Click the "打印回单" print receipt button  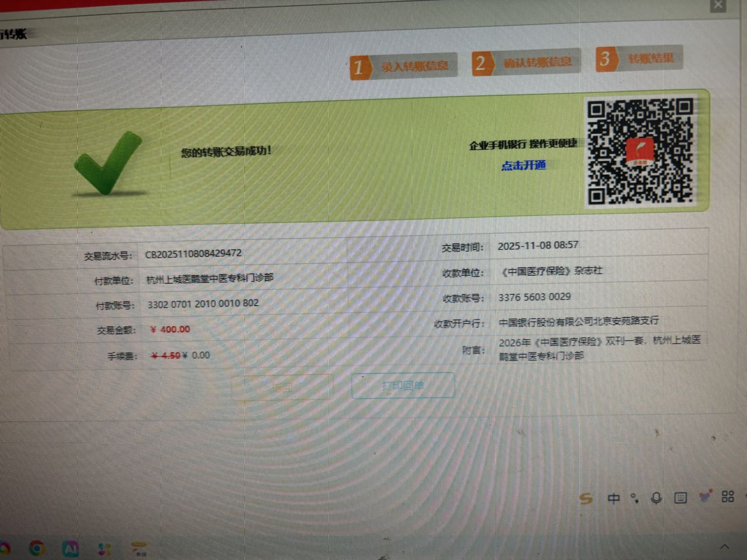click(x=403, y=385)
